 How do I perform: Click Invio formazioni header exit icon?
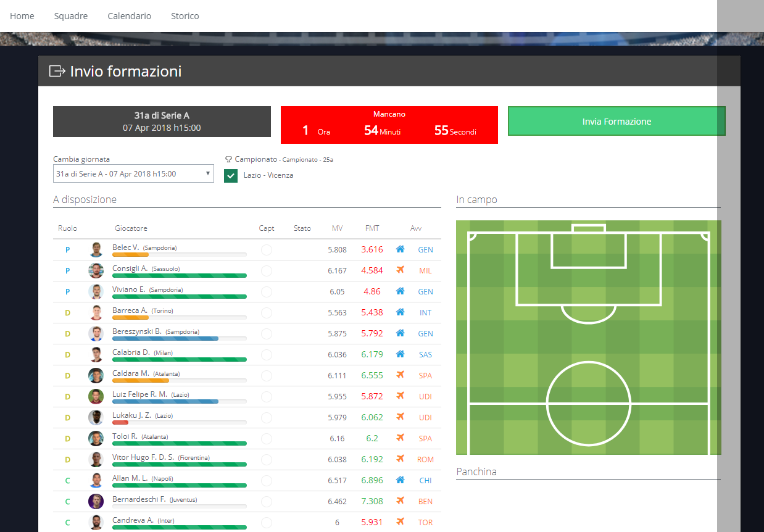click(57, 72)
